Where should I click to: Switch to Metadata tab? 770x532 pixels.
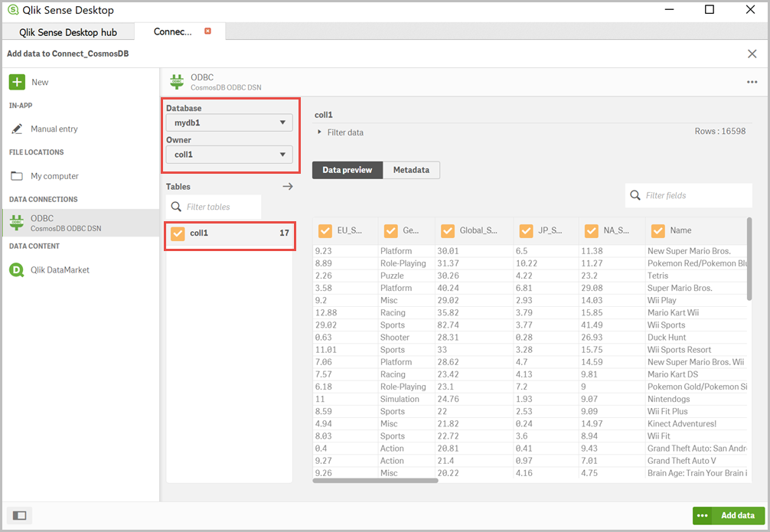tap(411, 170)
